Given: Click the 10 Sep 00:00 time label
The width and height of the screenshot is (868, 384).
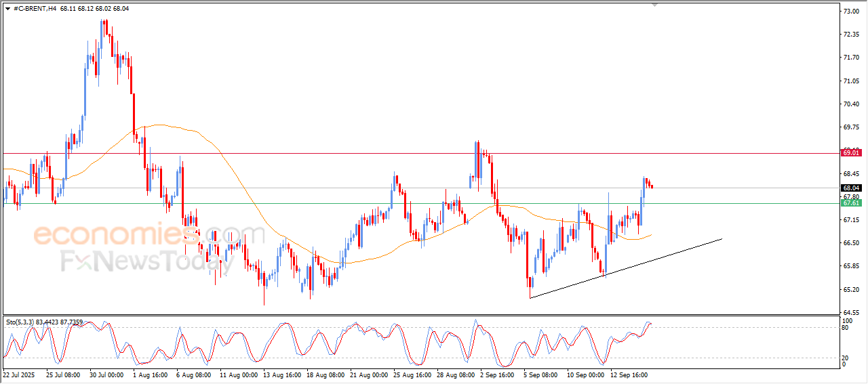Looking at the screenshot, I should pos(586,375).
